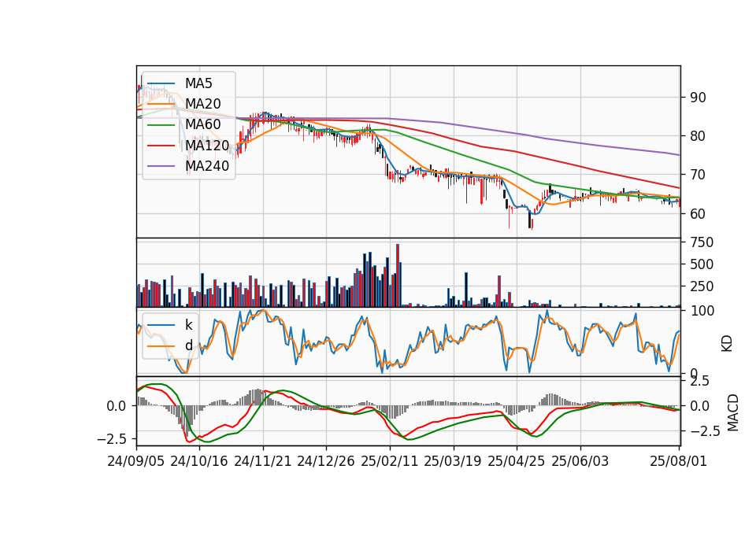Click the 750 volume axis tick label
Viewport: 756px width, 543px height.
[x=702, y=242]
